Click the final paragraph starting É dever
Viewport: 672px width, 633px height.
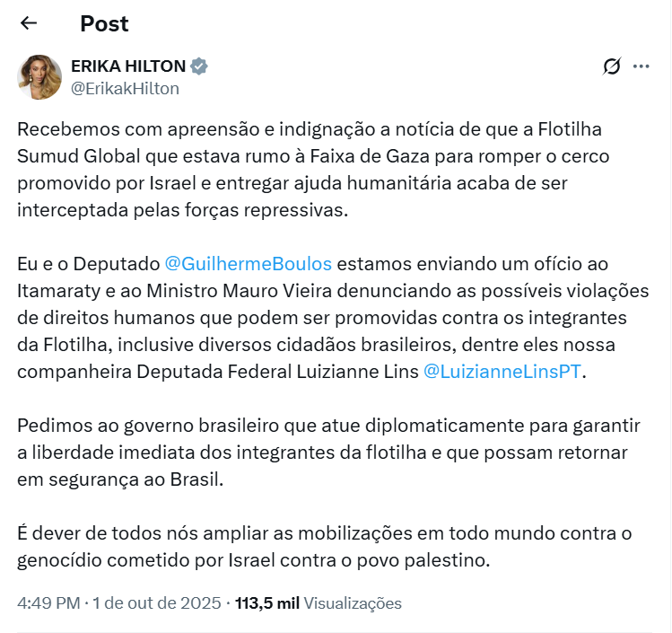pos(323,548)
